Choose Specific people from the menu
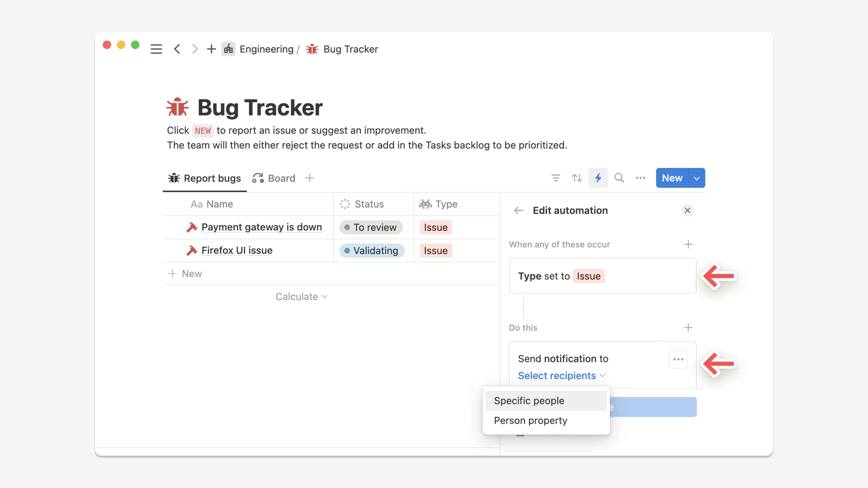Image resolution: width=868 pixels, height=488 pixels. 529,401
